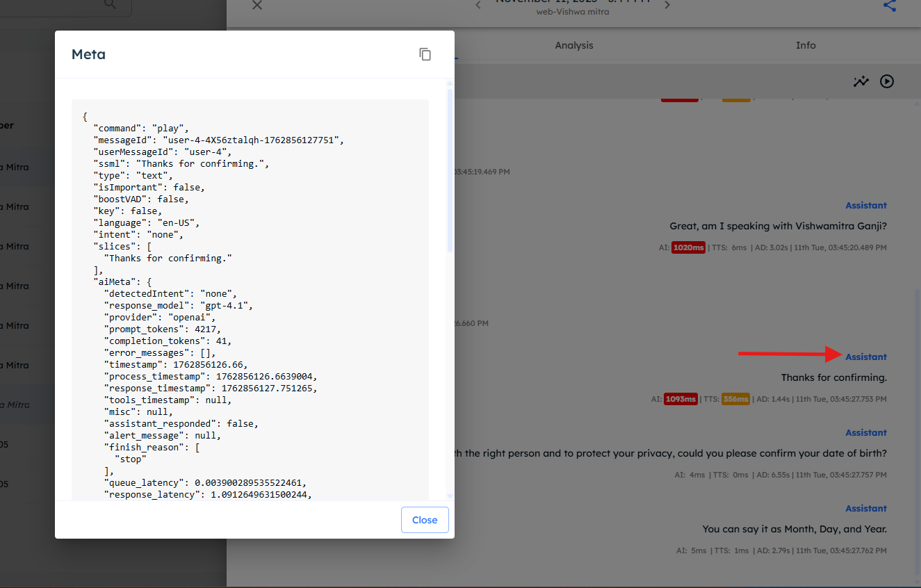921x588 pixels.
Task: Click the 1020ms AI latency badge
Action: pyautogui.click(x=688, y=247)
